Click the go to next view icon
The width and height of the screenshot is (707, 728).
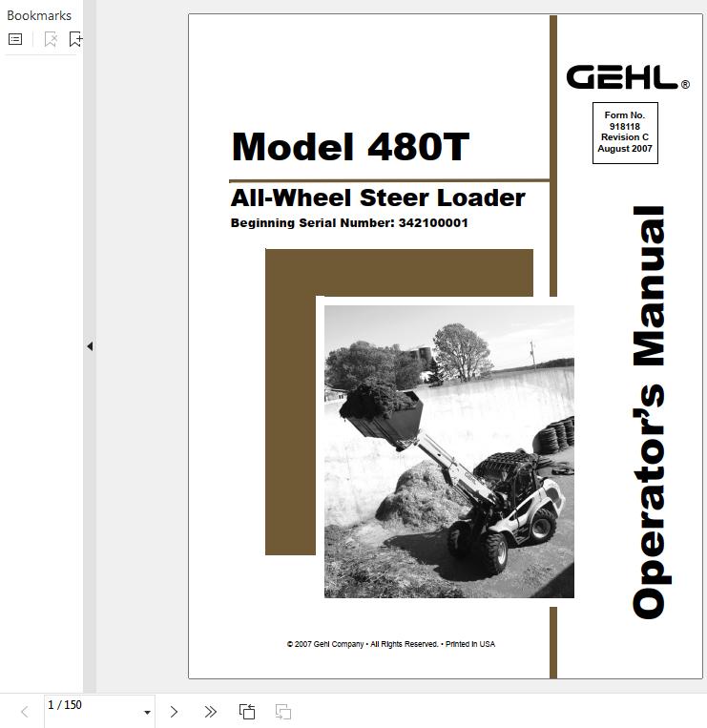[x=283, y=712]
